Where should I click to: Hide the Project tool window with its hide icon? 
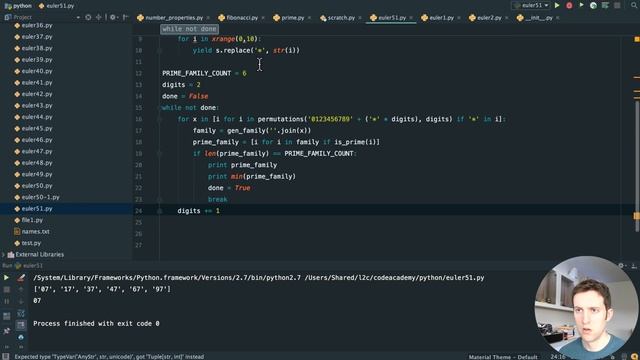125,17
